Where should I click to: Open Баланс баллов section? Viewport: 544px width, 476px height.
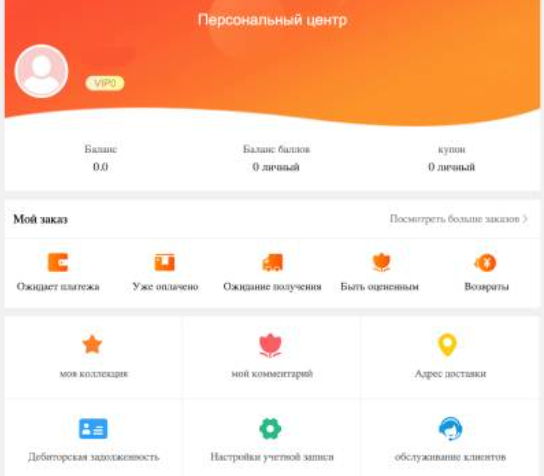[276, 158]
